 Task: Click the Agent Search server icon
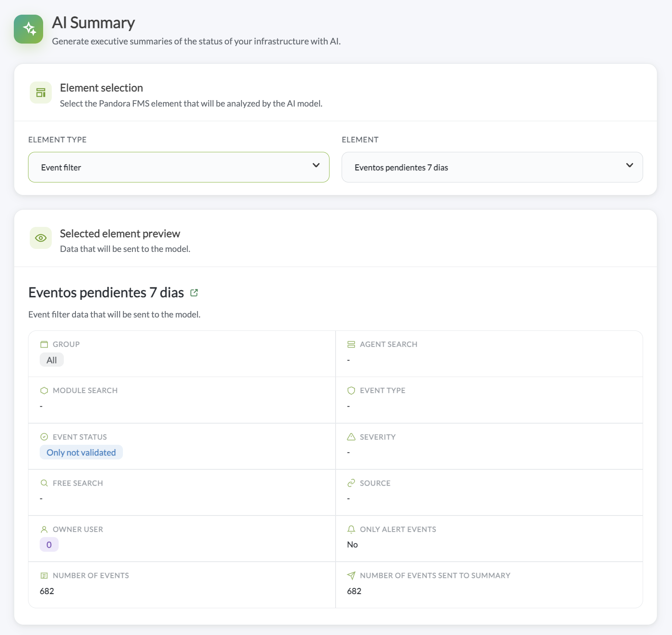(x=351, y=344)
